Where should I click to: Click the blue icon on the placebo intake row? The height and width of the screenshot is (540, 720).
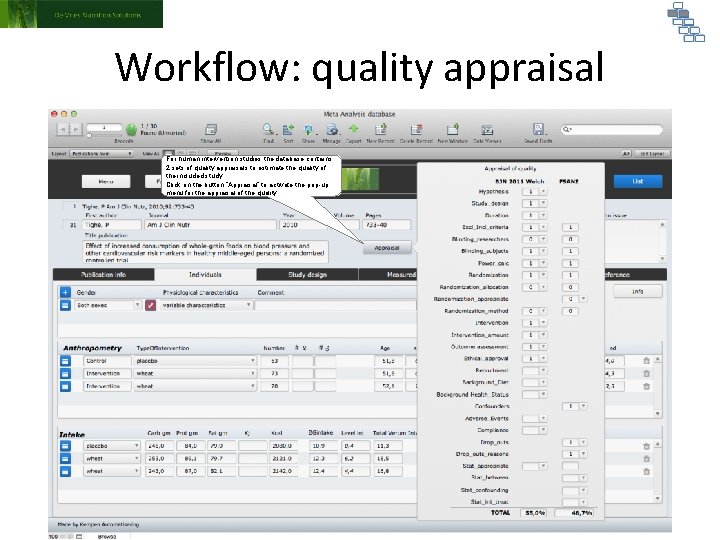pyautogui.click(x=65, y=446)
